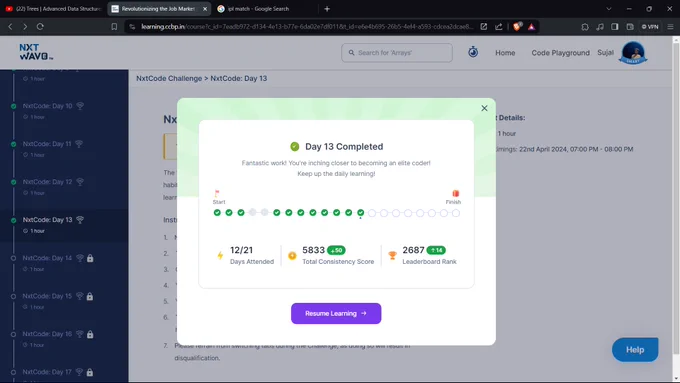
Task: Reload the current page
Action: coord(40,26)
